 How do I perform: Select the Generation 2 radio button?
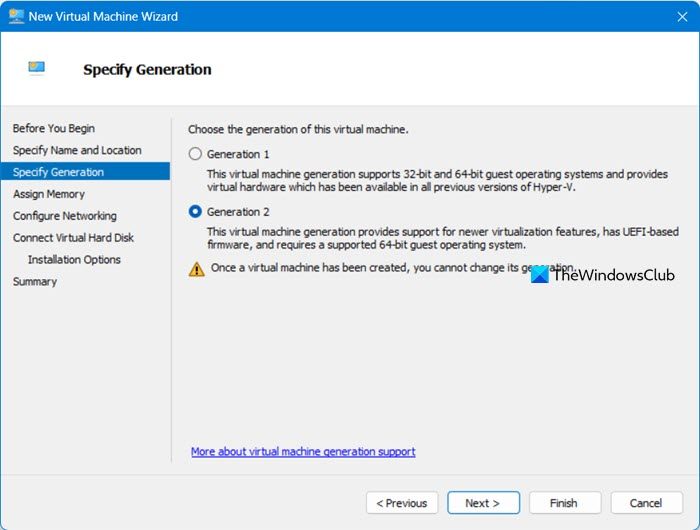[x=196, y=212]
